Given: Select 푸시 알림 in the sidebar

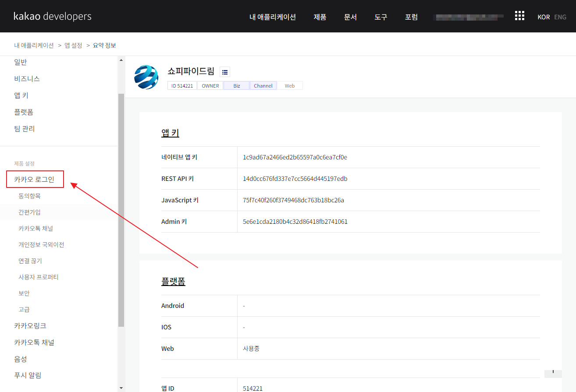Looking at the screenshot, I should click(x=28, y=375).
